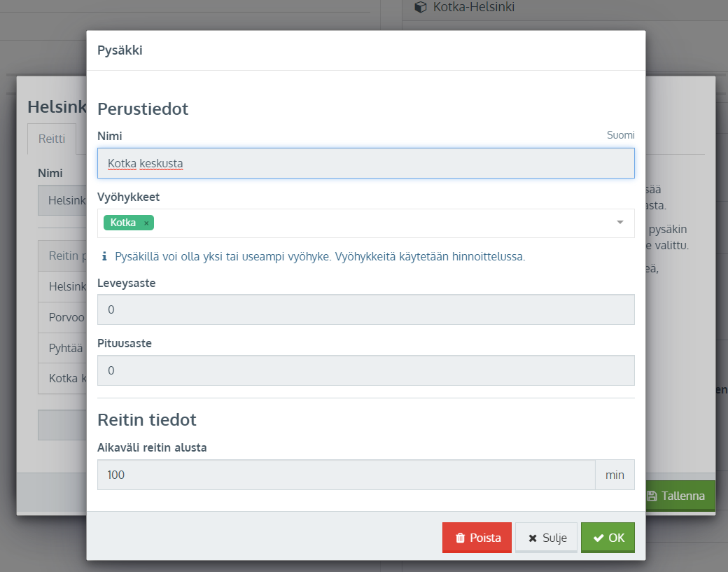Edit the Aikaväli reitin alusta field
This screenshot has width=728, height=572.
pos(346,475)
